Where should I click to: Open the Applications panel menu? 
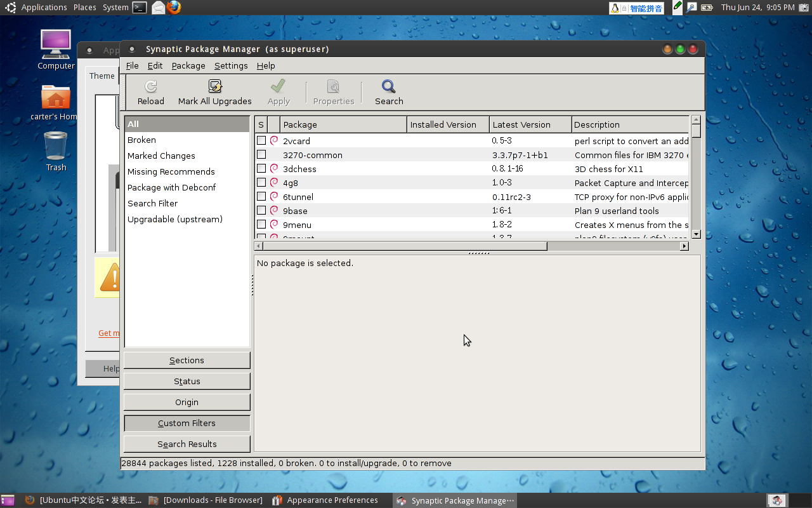pos(44,8)
